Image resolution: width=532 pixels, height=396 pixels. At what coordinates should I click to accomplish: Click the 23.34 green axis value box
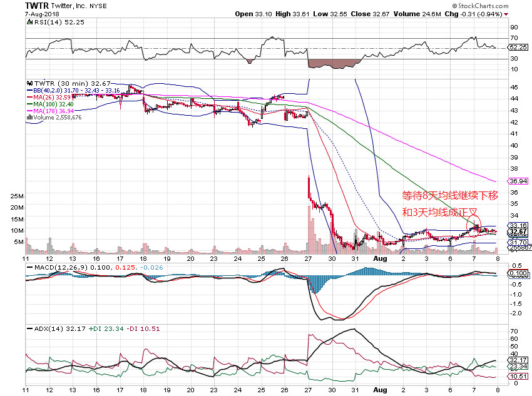coord(518,366)
